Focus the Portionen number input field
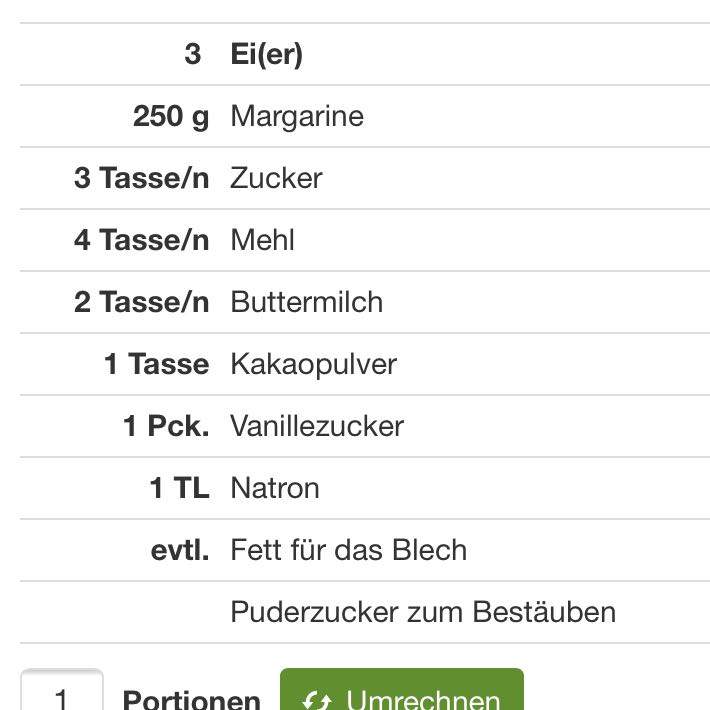This screenshot has height=710, width=710. 62,694
